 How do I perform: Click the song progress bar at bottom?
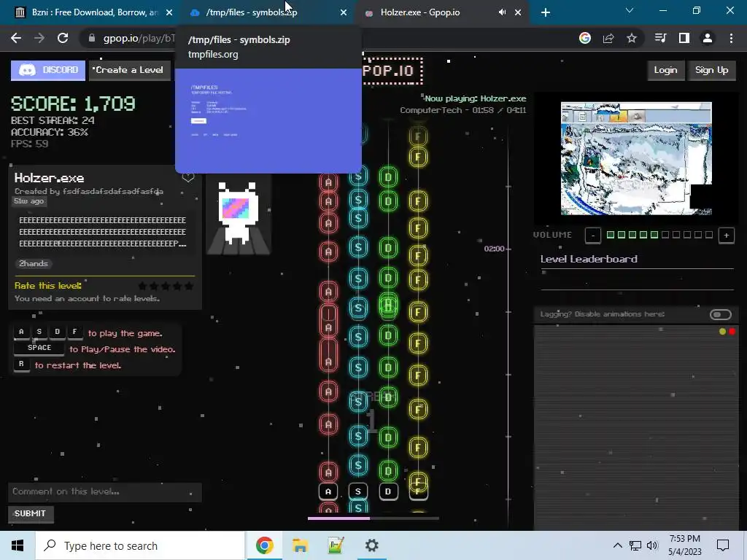click(x=373, y=518)
